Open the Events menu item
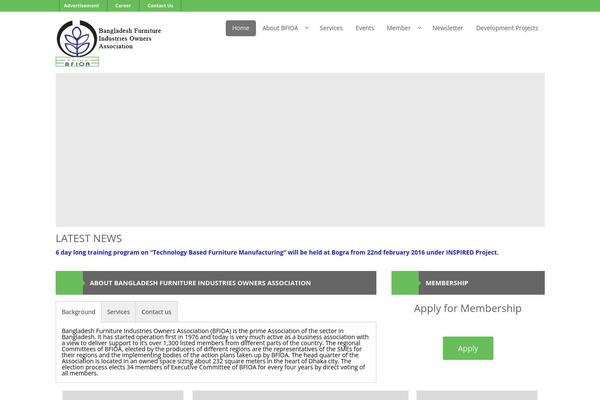This screenshot has width=600, height=400. pyautogui.click(x=365, y=28)
